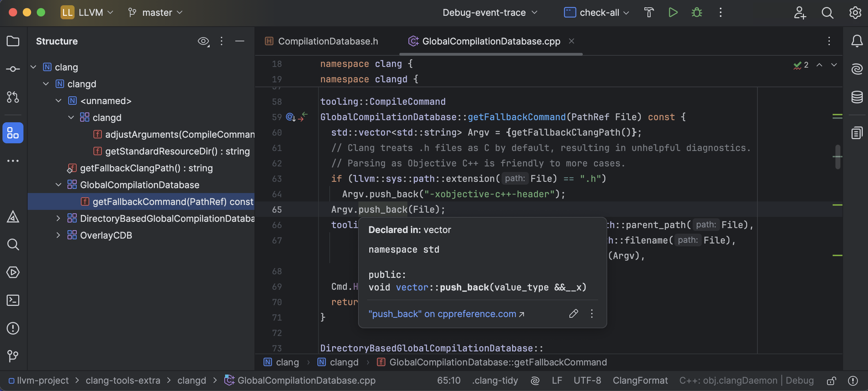The height and width of the screenshot is (391, 868).
Task: Expand the DirectoryBasedGlobalCompilationDatabase node
Action: 58,218
